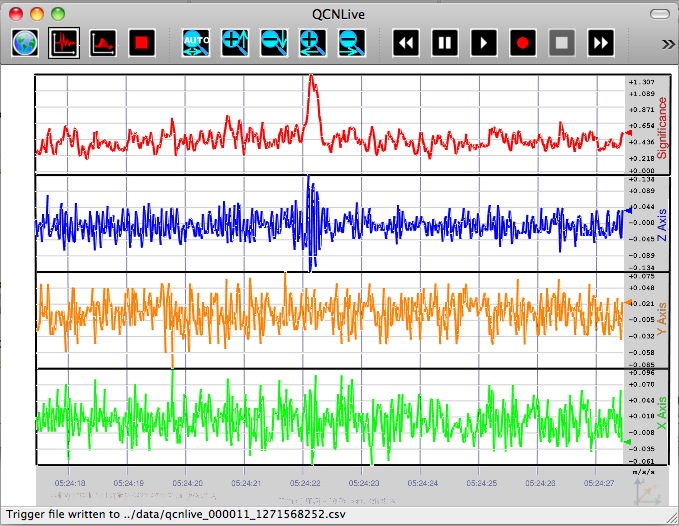Click the blue Z Axis level marker triangle
Image resolution: width=679 pixels, height=526 pixels.
click(628, 210)
